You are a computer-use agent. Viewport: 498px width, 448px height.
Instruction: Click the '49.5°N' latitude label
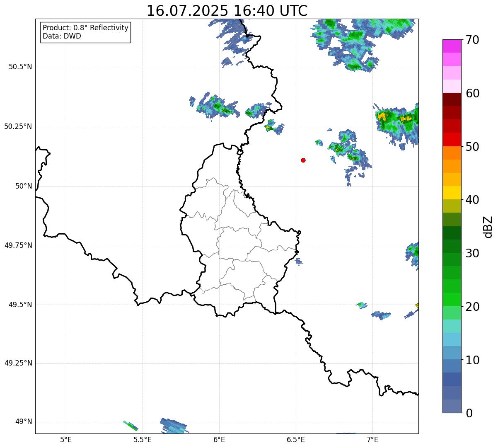[20, 305]
